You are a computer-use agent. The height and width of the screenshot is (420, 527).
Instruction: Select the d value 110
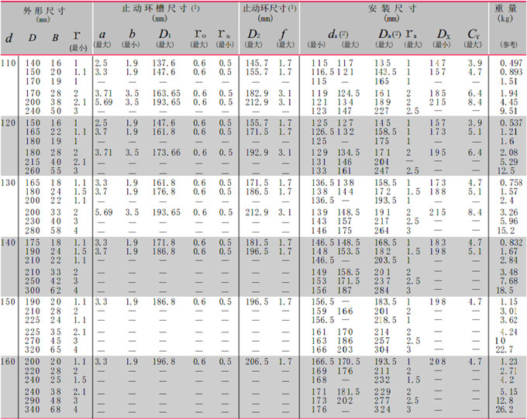9,63
